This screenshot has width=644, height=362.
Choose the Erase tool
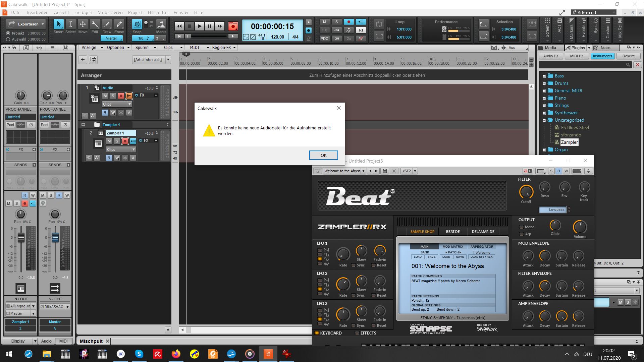119,24
